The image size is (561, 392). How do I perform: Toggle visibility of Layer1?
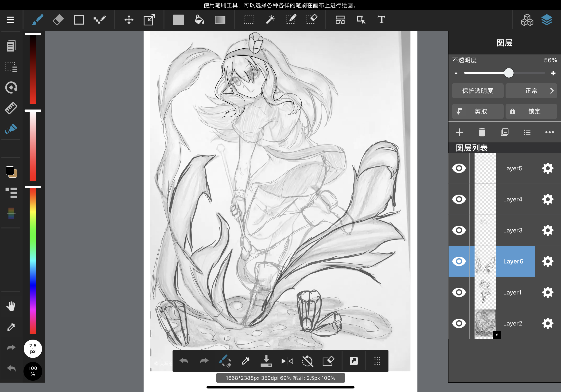tap(459, 292)
